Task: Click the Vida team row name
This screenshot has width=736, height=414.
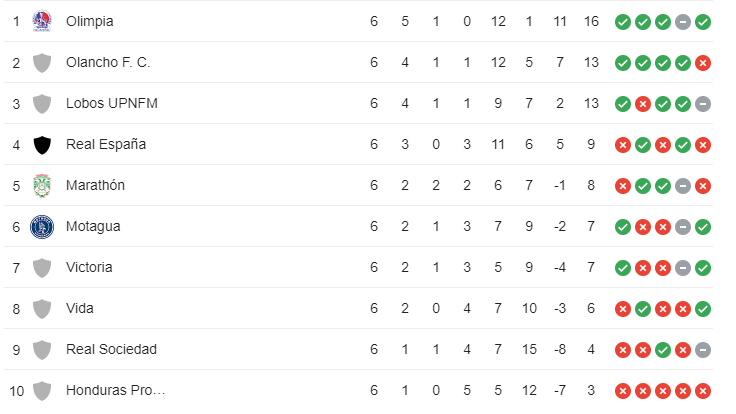Action: pos(80,308)
